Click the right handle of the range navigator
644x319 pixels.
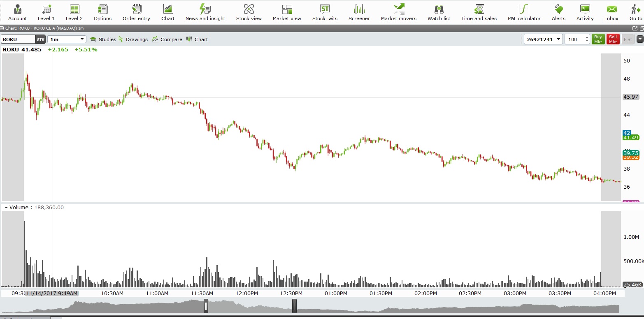pos(294,306)
